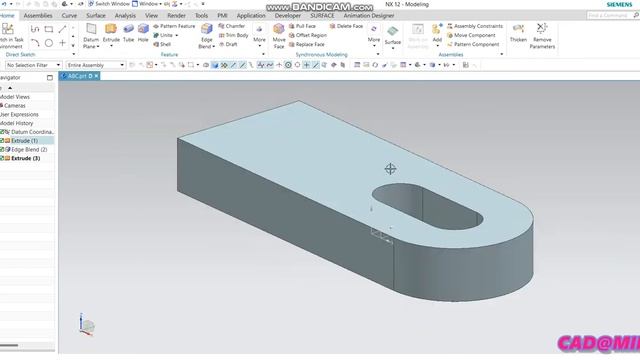Click Sketch in Task Environment icon
Image resolution: width=640 pixels, height=360 pixels.
click(7, 29)
